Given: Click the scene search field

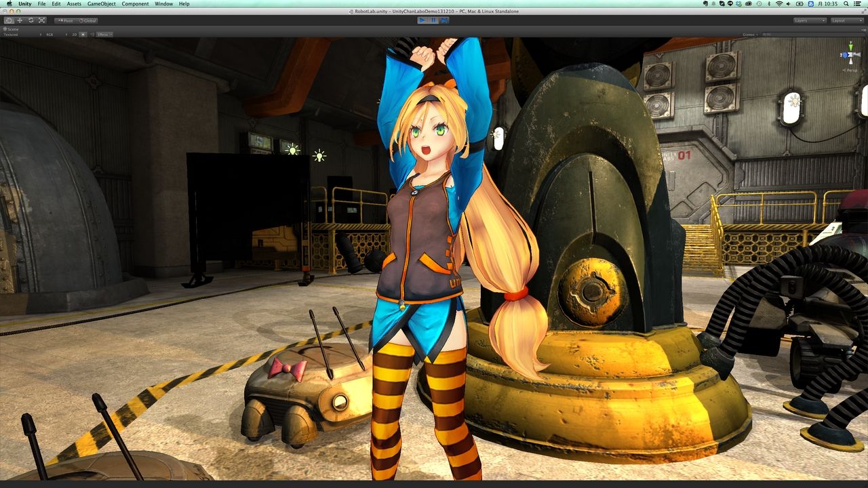Looking at the screenshot, I should point(812,34).
